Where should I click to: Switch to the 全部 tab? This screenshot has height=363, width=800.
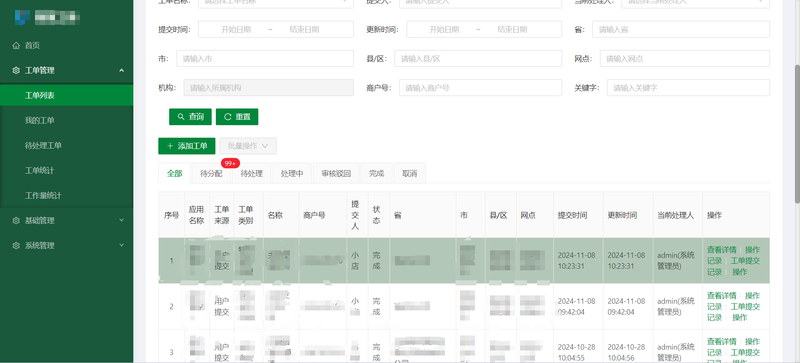point(174,174)
